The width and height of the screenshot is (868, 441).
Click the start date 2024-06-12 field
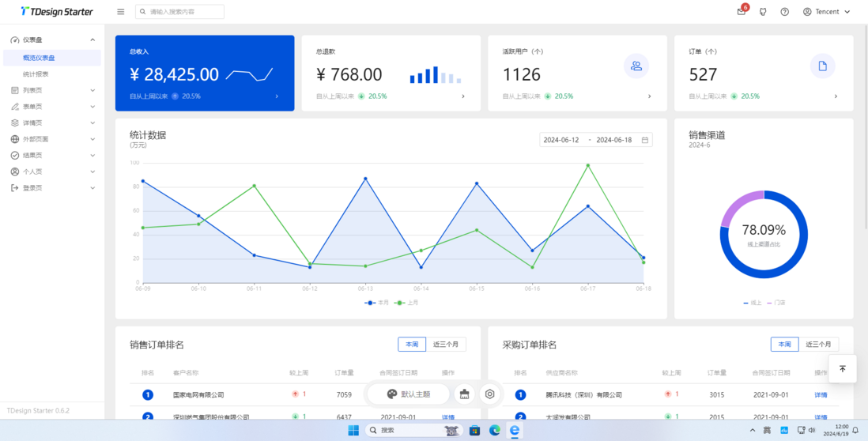(x=561, y=140)
